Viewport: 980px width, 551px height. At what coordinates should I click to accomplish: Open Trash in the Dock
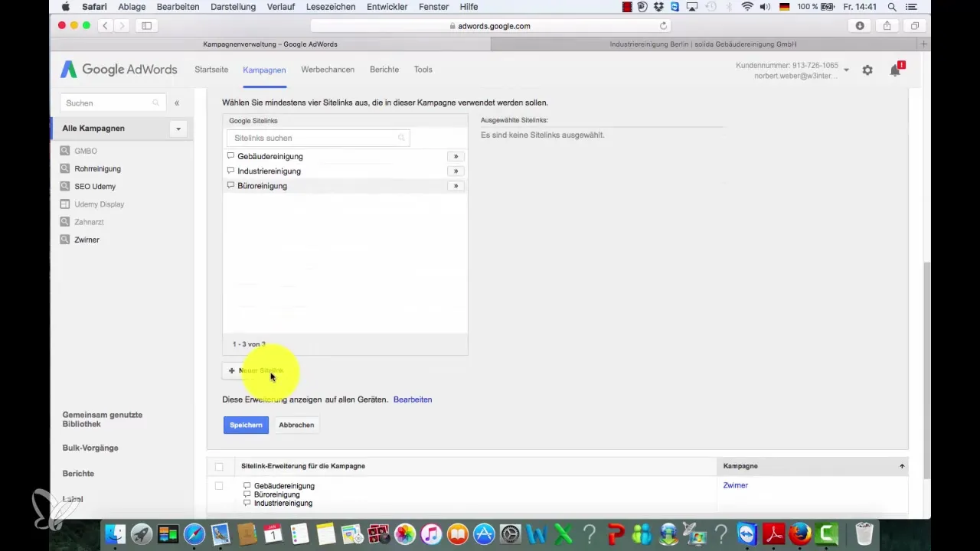(864, 533)
